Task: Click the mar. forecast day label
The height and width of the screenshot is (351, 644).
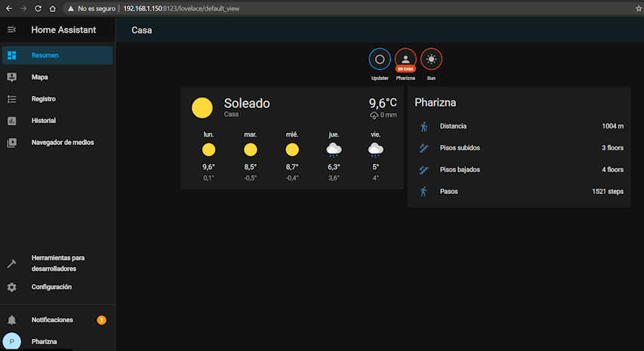Action: coord(251,134)
